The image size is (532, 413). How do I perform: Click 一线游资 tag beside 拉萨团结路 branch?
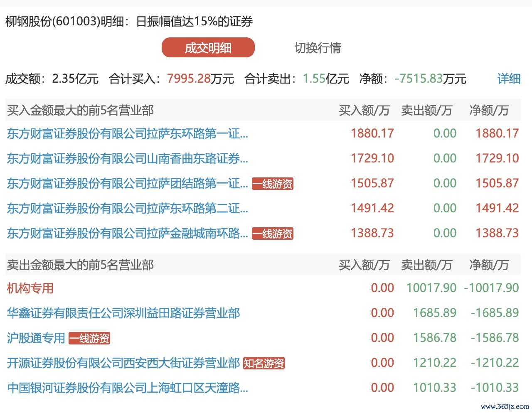pos(273,184)
